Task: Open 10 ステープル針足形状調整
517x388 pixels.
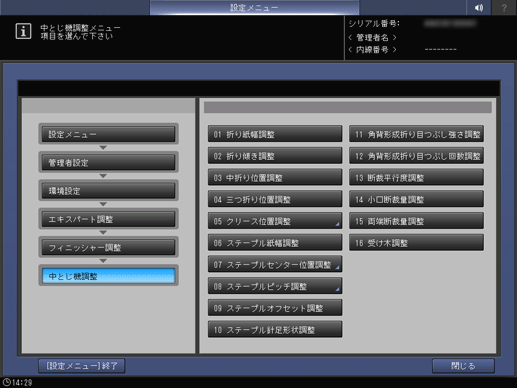Action: (275, 330)
